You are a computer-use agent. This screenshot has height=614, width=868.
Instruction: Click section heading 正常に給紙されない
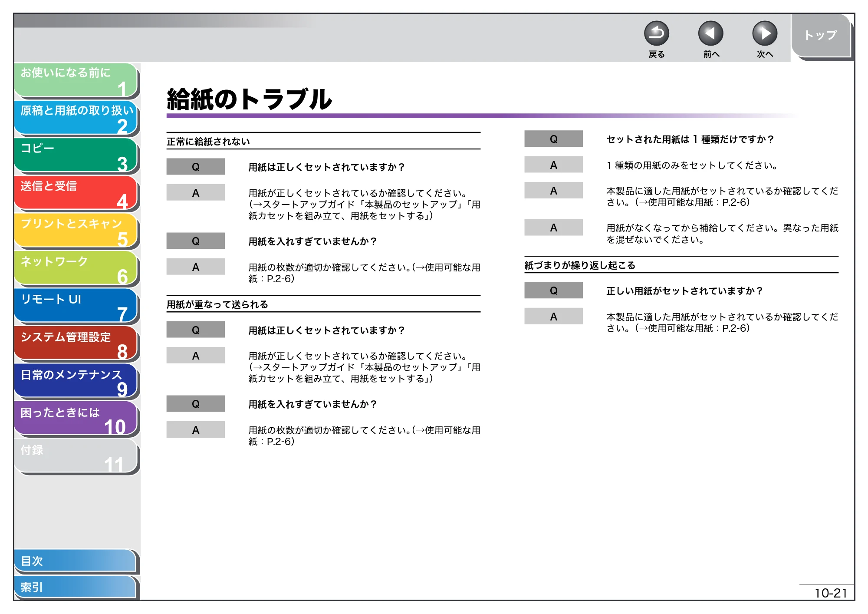tap(208, 142)
